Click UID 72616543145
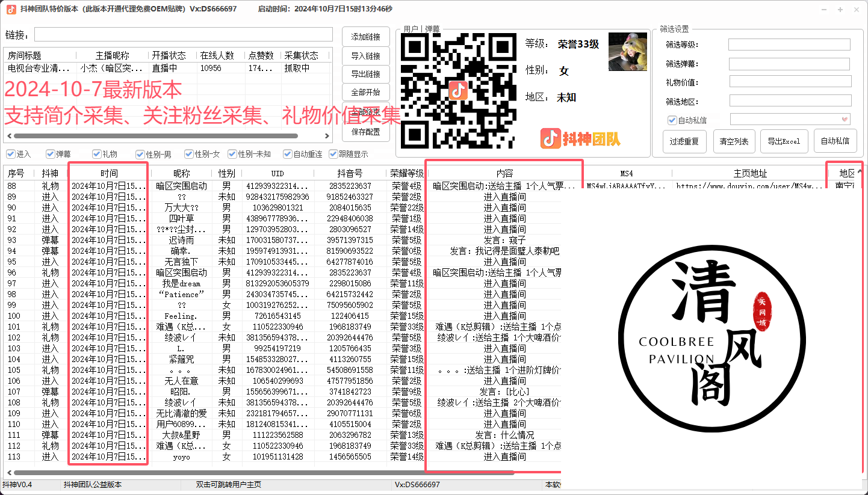Viewport: 868px width, 495px height. click(277, 316)
